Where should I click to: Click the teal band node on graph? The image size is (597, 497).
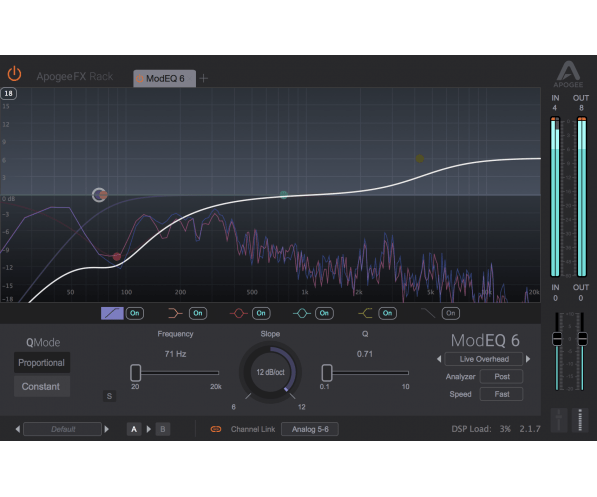(x=284, y=195)
